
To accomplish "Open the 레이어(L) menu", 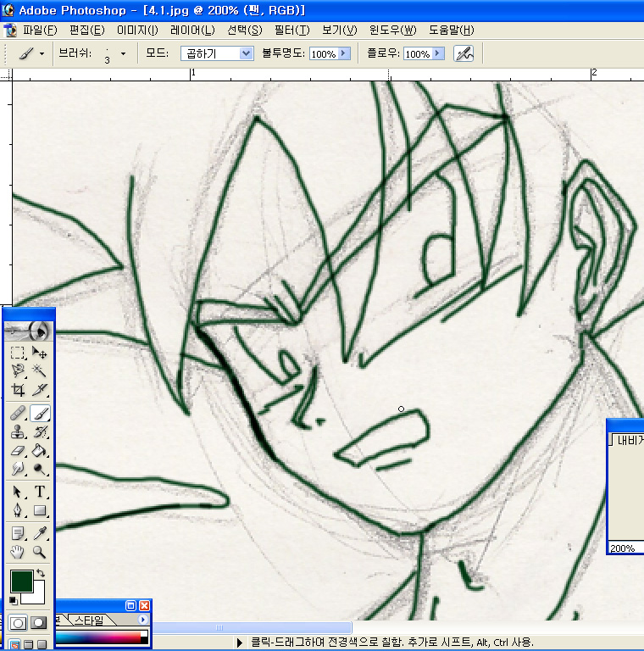I will [192, 31].
